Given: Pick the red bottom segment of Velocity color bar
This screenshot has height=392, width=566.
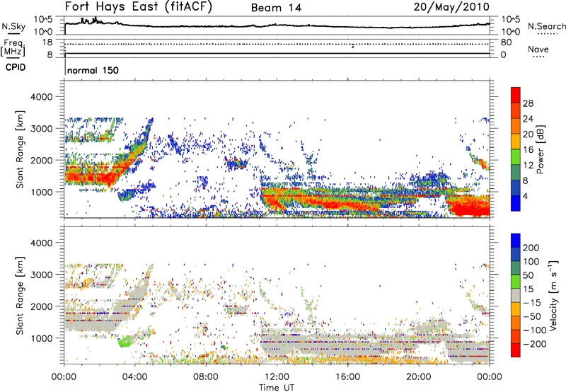Looking at the screenshot, I should (516, 350).
